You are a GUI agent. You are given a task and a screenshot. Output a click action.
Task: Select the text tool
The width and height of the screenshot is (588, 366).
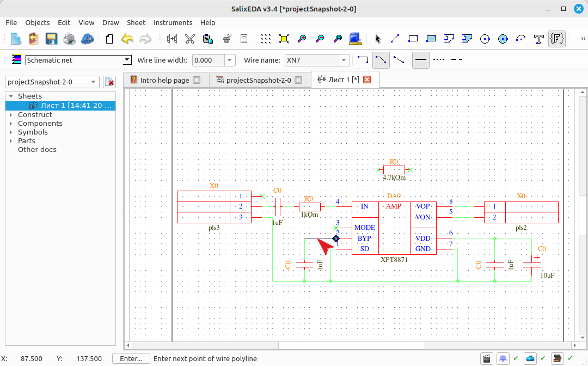click(x=539, y=39)
